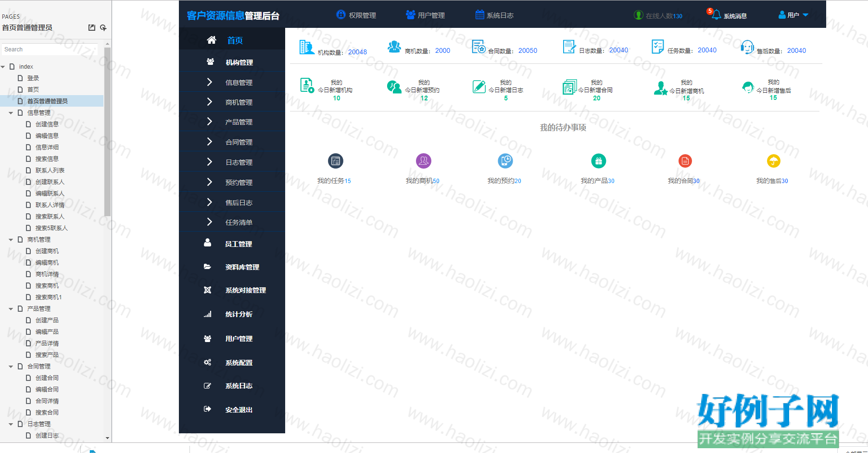
Task: Expand the 商机管理 sidebar menu chevron
Action: 210,102
